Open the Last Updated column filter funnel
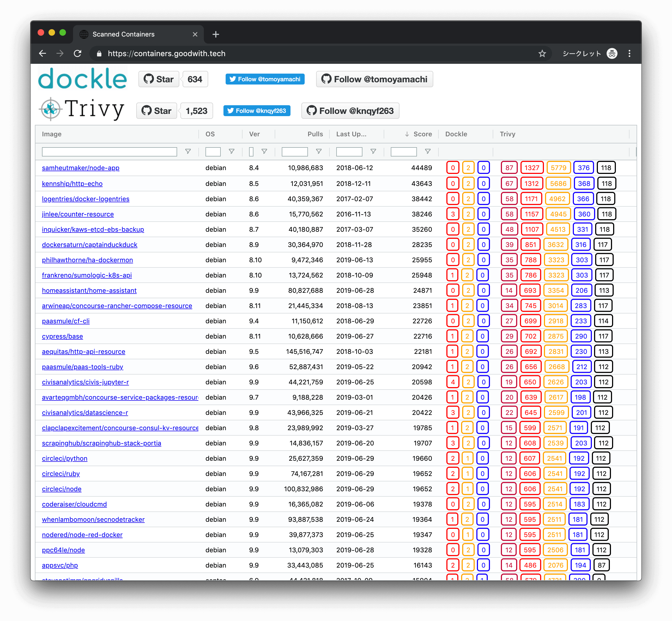 [x=373, y=152]
